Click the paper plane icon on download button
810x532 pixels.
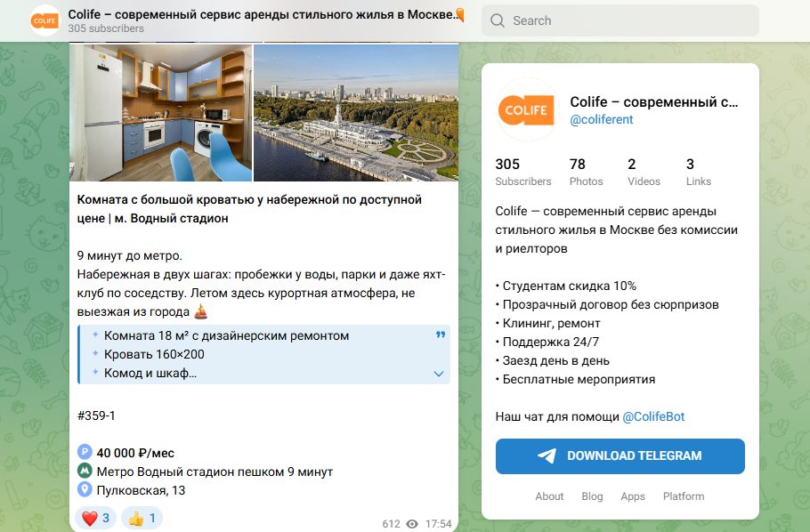click(x=547, y=455)
